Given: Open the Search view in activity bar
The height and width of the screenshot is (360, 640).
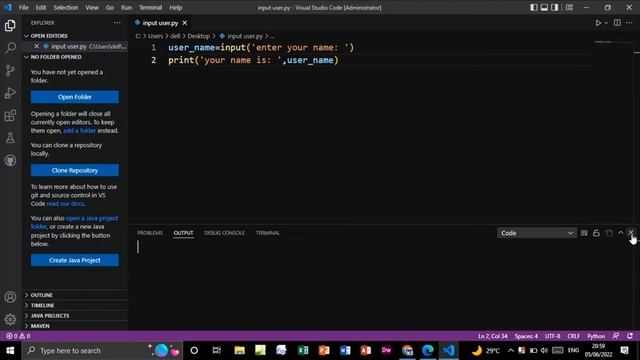Looking at the screenshot, I should tap(10, 48).
